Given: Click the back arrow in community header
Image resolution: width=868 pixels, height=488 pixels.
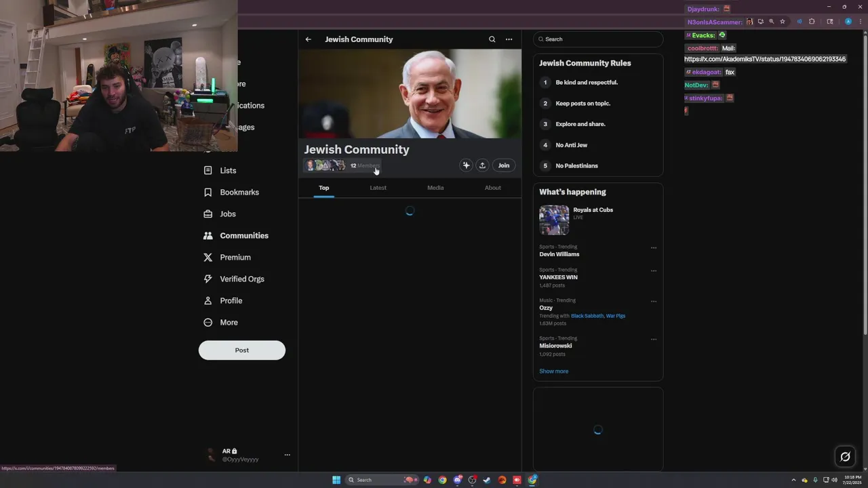Looking at the screenshot, I should pyautogui.click(x=309, y=39).
